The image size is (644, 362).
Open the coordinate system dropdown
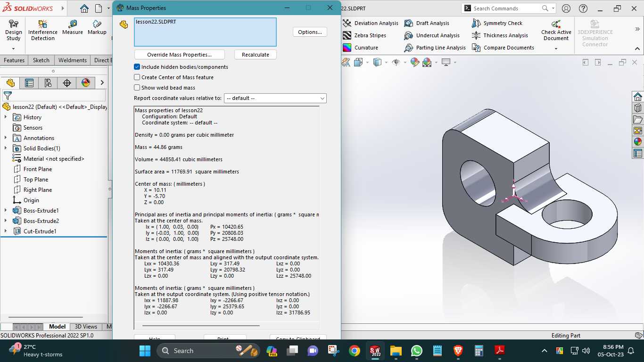click(275, 98)
